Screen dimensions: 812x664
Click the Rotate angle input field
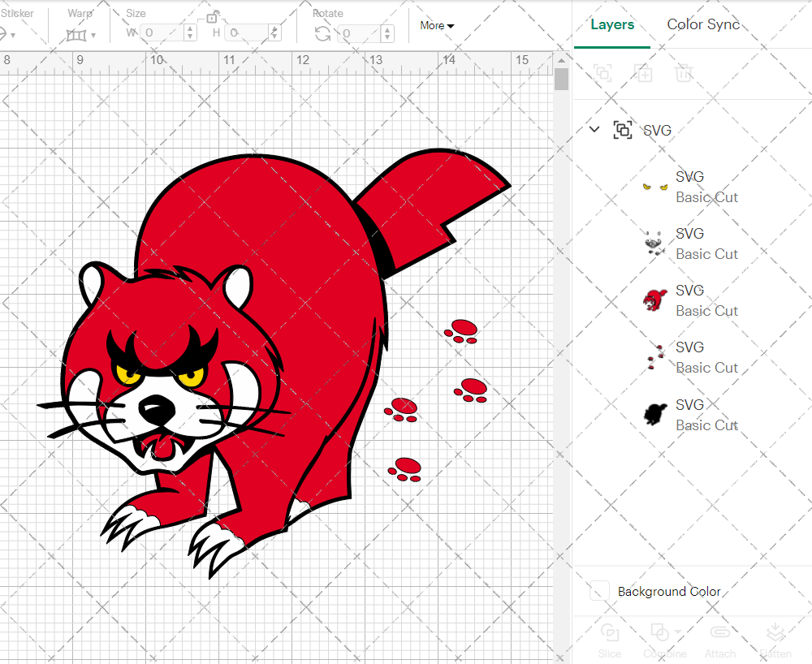coord(361,33)
